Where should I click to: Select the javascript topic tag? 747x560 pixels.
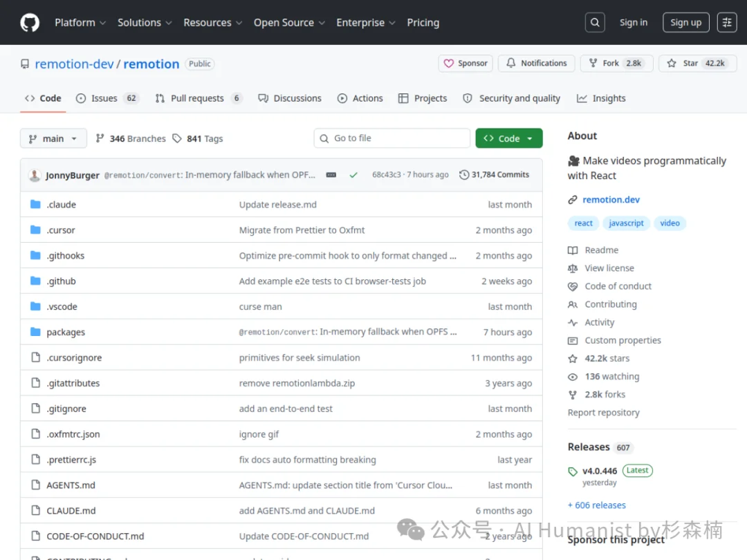(x=626, y=223)
